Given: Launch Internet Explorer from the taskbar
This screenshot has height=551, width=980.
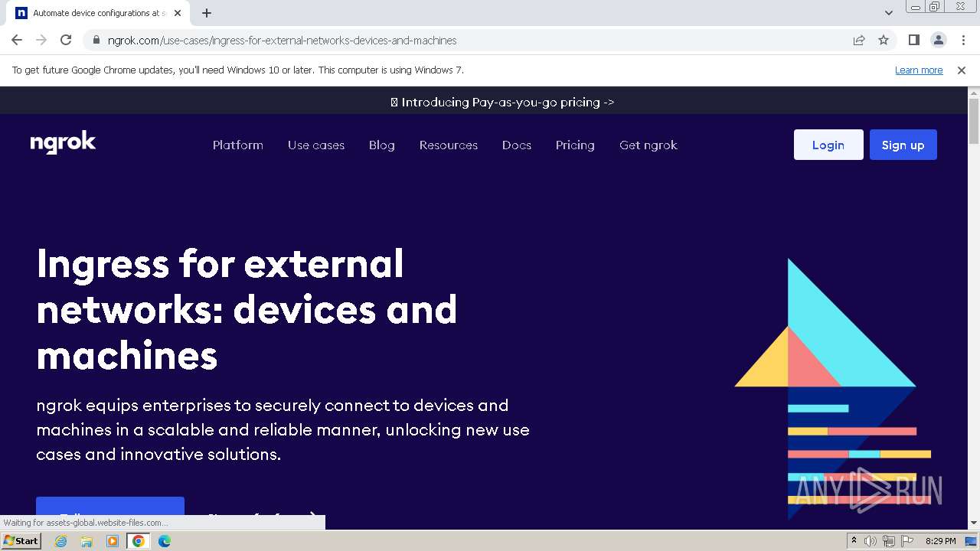Looking at the screenshot, I should pyautogui.click(x=61, y=541).
